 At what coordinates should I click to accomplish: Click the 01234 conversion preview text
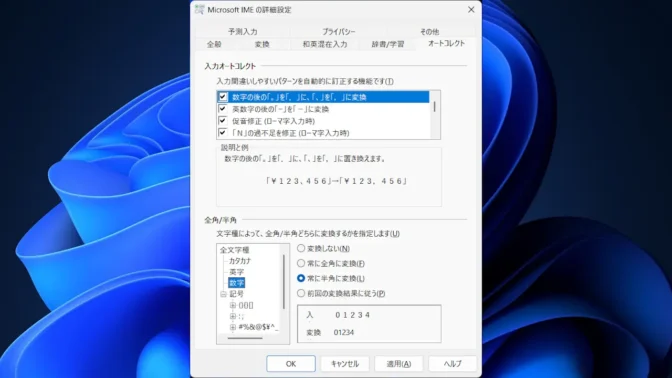point(344,332)
